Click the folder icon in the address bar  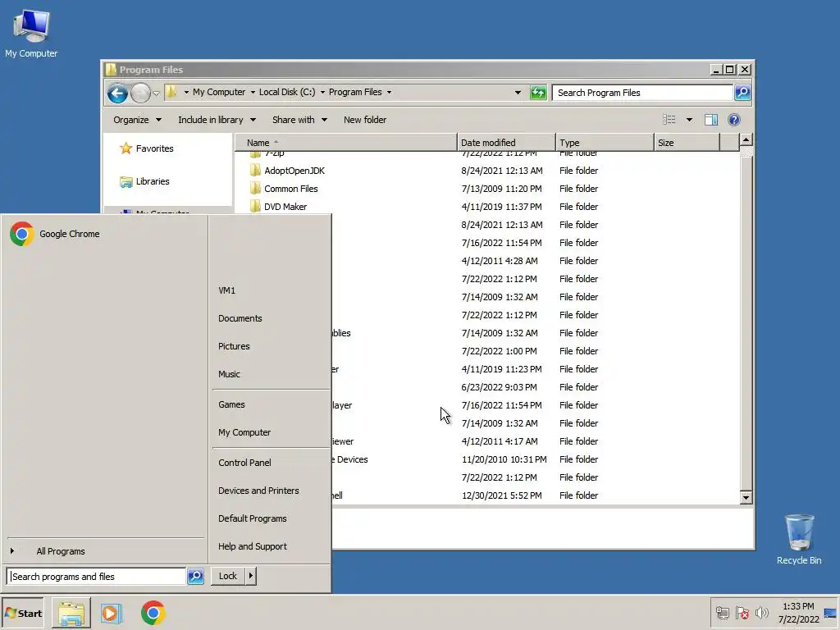[x=171, y=92]
